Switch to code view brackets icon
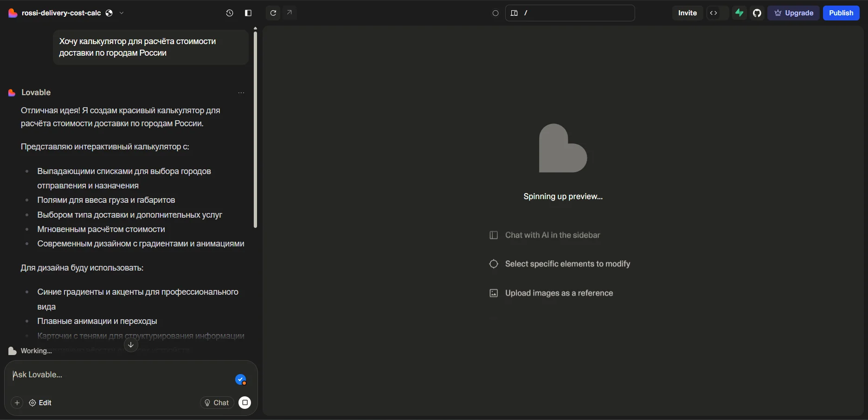868x420 pixels. 714,13
